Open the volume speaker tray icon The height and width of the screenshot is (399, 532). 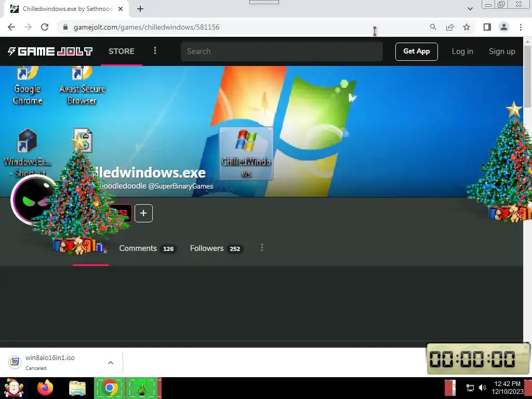point(482,388)
